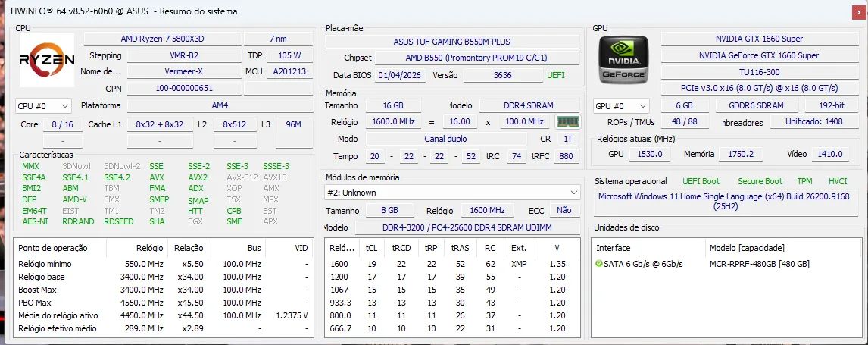
Task: Click the 'DDR4-3200 / PC4-25600 DDR4 SDRAM UDIMM' field
Action: [467, 227]
